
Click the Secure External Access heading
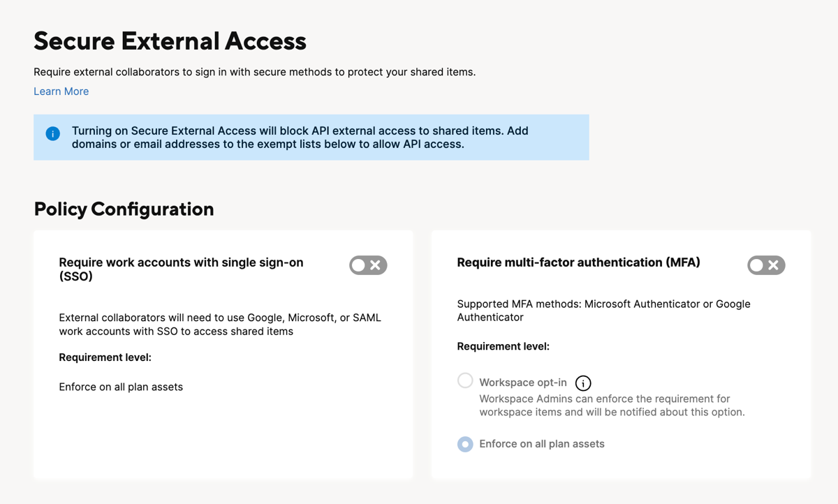tap(170, 41)
